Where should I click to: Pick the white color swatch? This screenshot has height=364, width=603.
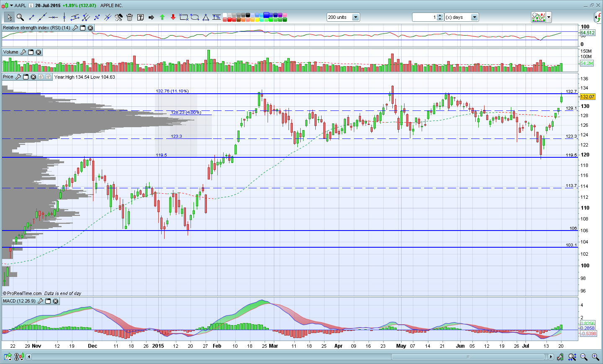[225, 15]
